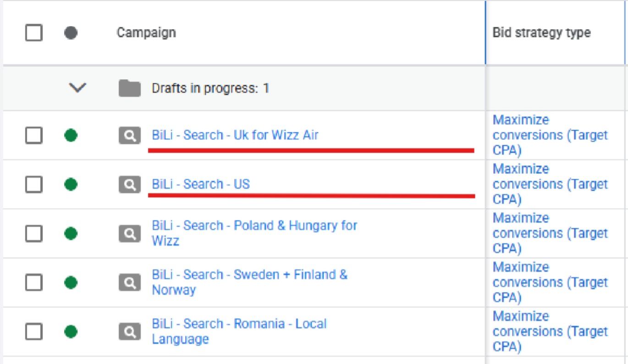Image resolution: width=628 pixels, height=364 pixels.
Task: Tick checkbox for Romania - Local Language campaign
Action: coord(34,331)
